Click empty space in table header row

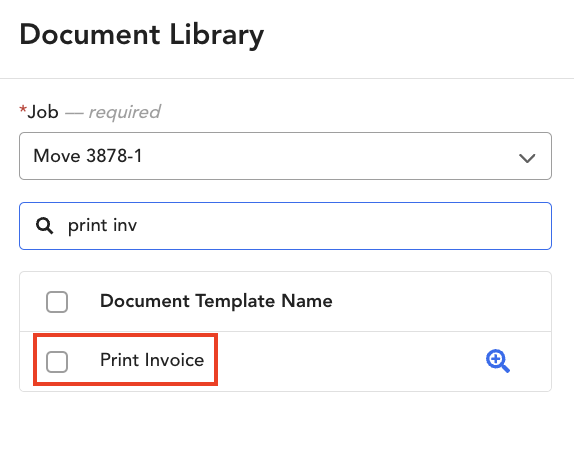(439, 302)
